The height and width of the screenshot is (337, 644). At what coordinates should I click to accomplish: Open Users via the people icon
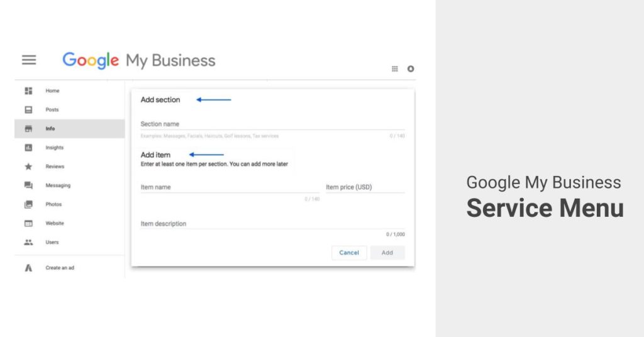pyautogui.click(x=28, y=242)
